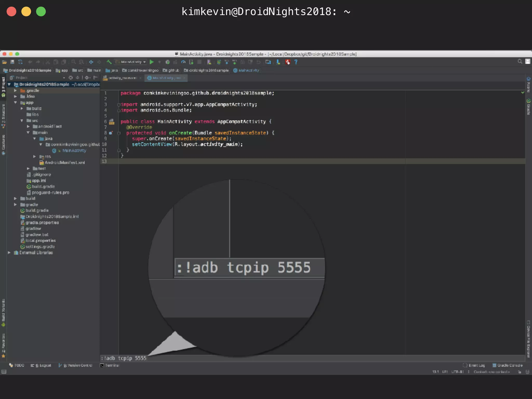Toggle the Project tool window strip button
The image size is (532, 399).
click(x=3, y=86)
